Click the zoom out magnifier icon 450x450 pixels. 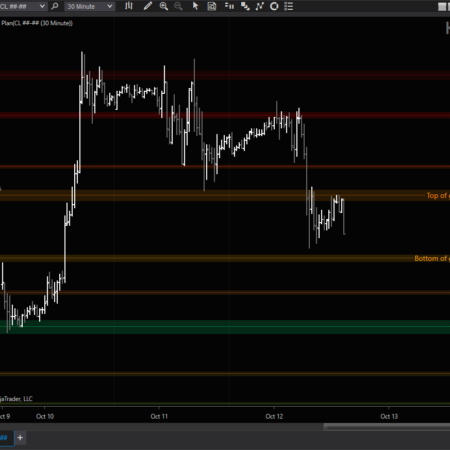coord(178,6)
